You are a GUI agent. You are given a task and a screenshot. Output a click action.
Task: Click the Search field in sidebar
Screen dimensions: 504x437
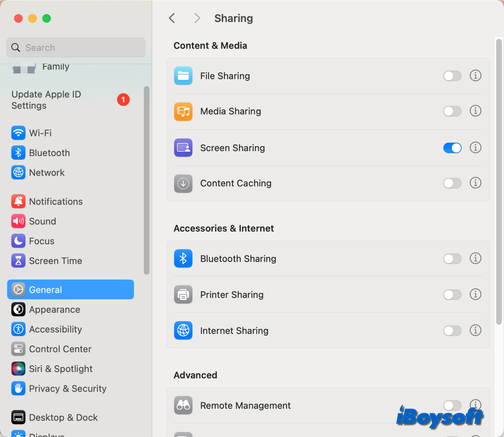coord(76,48)
